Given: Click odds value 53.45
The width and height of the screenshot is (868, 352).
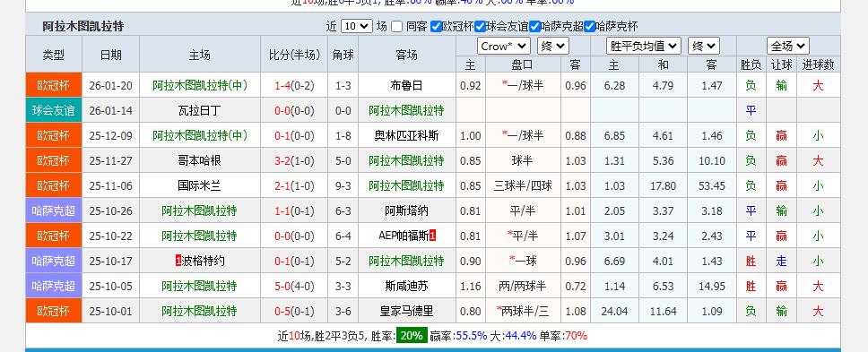Looking at the screenshot, I should pyautogui.click(x=711, y=185).
